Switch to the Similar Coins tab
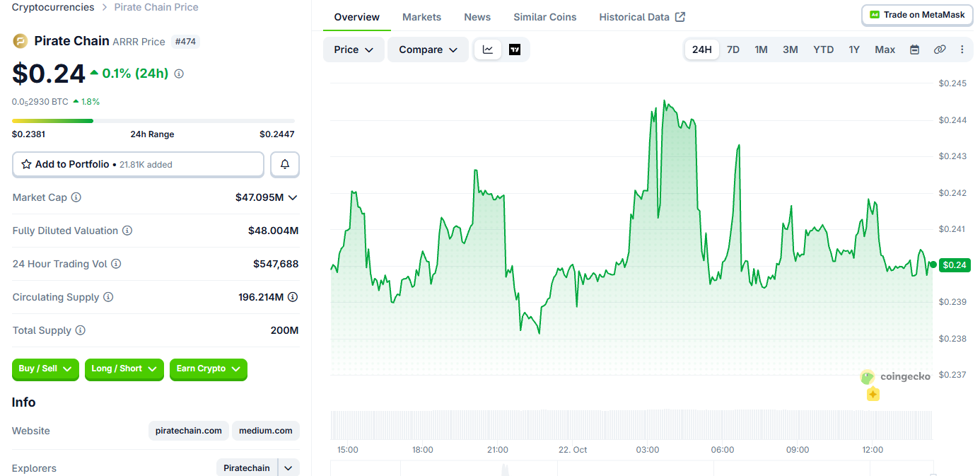Image resolution: width=980 pixels, height=476 pixels. click(x=544, y=17)
